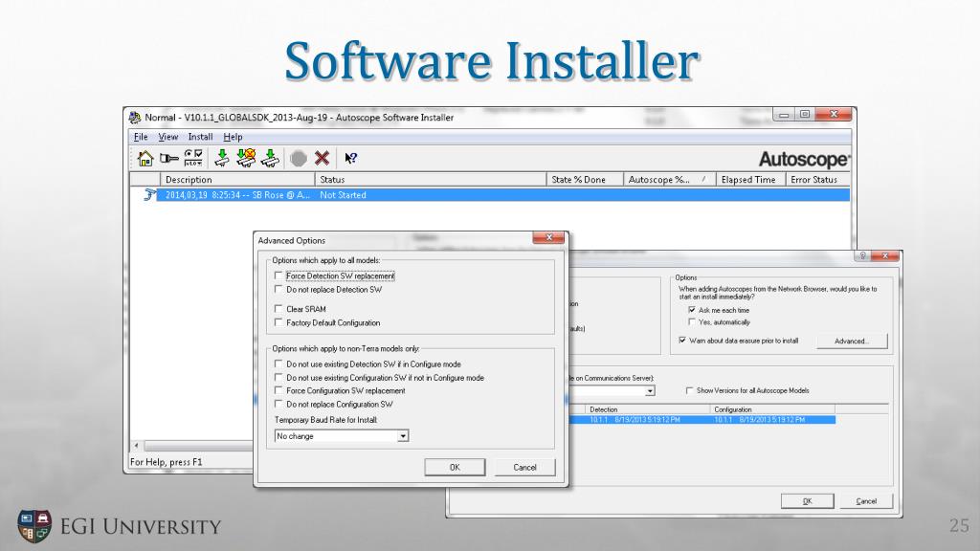Uncheck Ask me each time option
This screenshot has width=980, height=551.
(692, 310)
